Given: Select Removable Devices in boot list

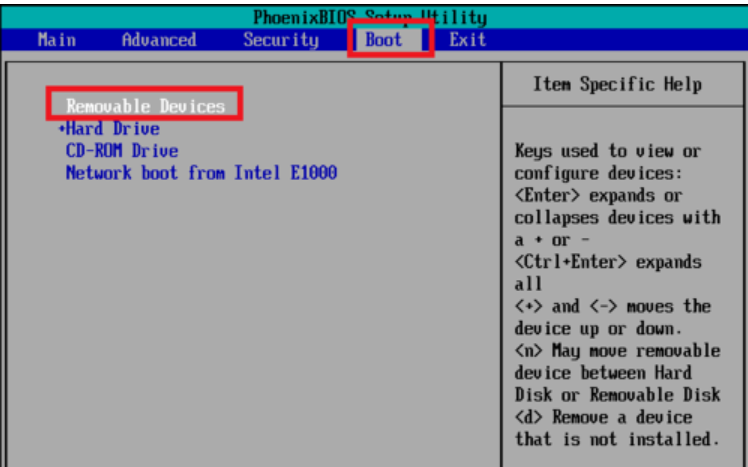Looking at the screenshot, I should pos(145,105).
